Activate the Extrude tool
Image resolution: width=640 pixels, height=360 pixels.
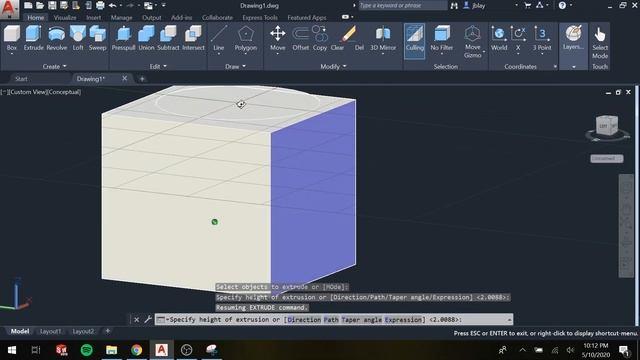(33, 38)
